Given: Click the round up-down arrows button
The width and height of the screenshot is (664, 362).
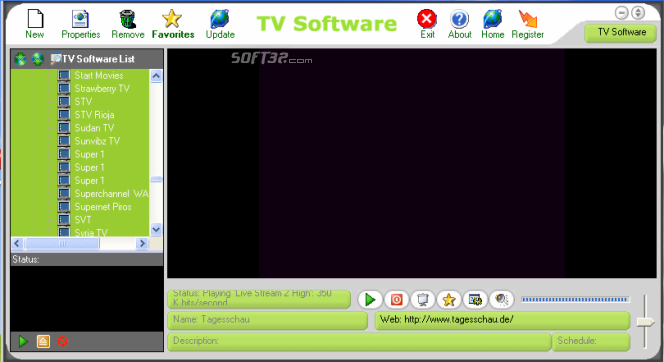Looking at the screenshot, I should click(638, 13).
